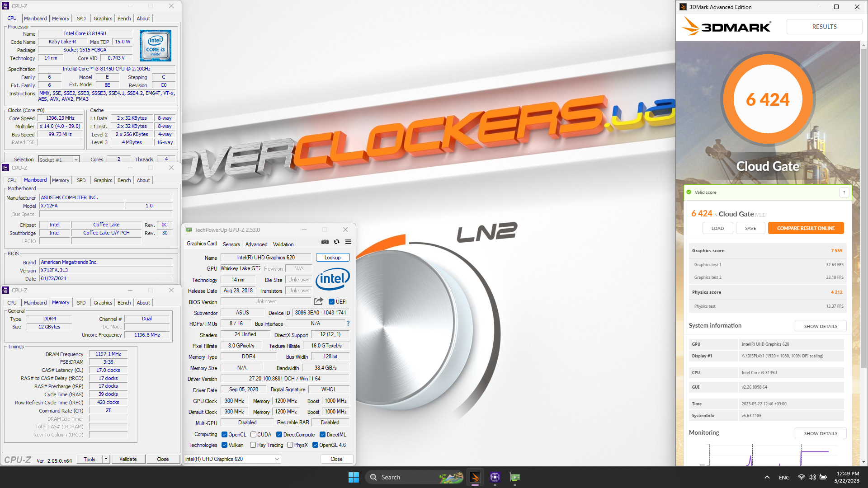The height and width of the screenshot is (488, 868).
Task: Click the SAVE button in 3DMark
Action: [750, 228]
